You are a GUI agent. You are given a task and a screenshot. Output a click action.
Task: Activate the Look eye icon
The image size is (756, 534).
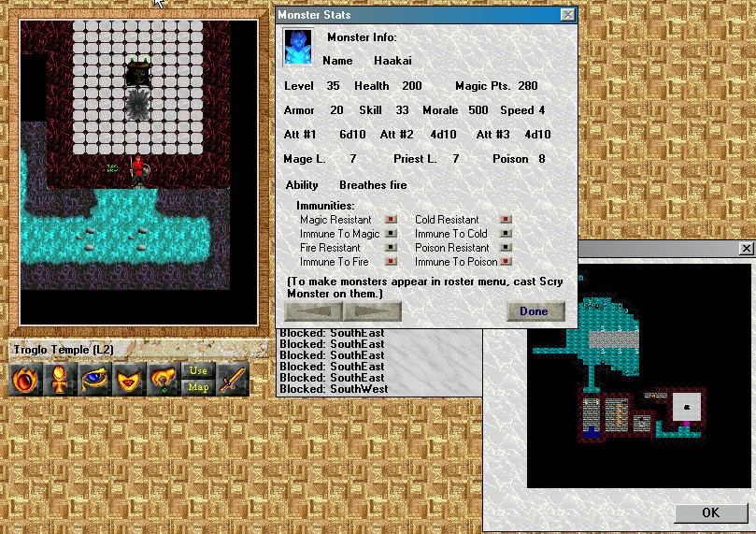coord(94,380)
